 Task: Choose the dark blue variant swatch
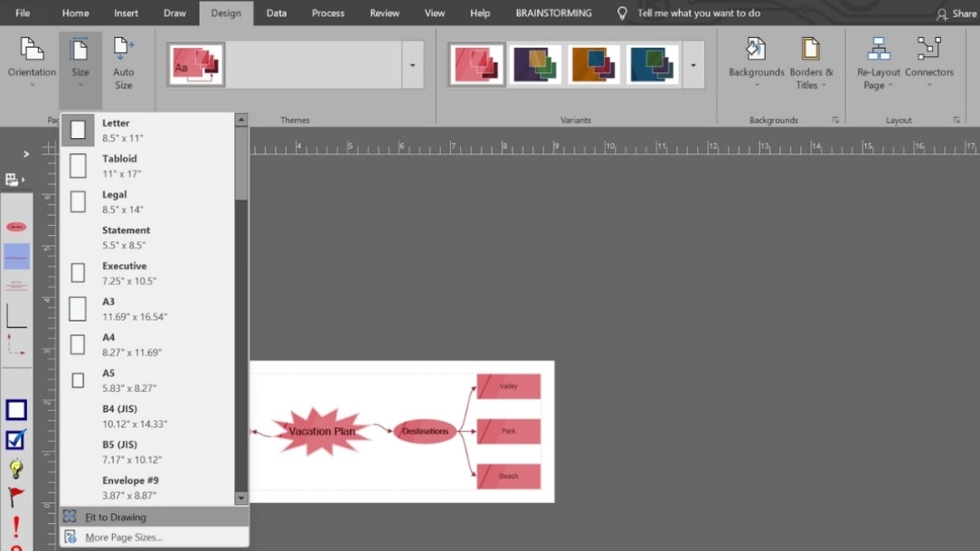tap(652, 64)
